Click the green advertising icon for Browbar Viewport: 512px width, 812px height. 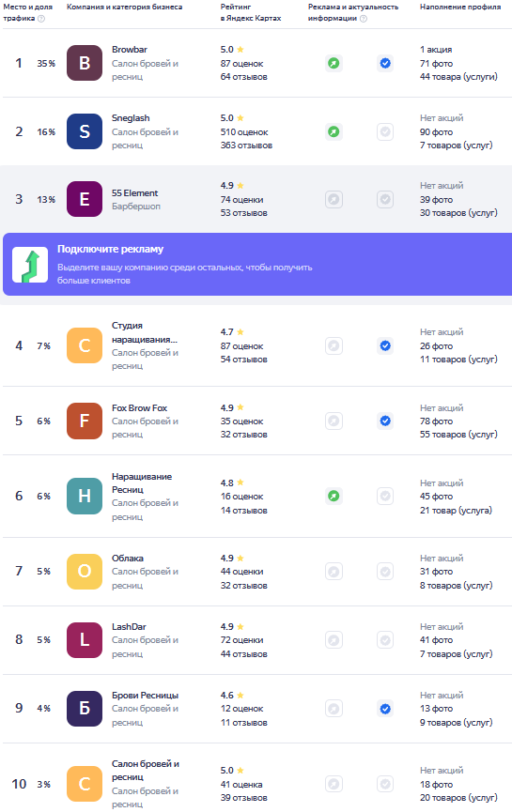coord(334,63)
